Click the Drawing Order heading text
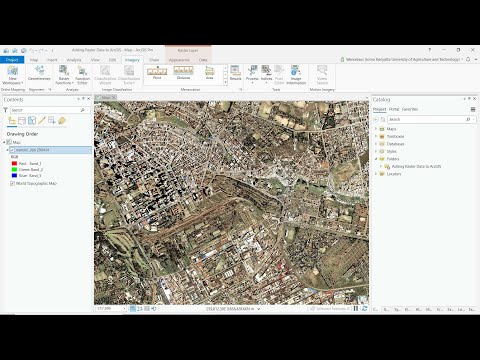The image size is (480, 360). (22, 134)
